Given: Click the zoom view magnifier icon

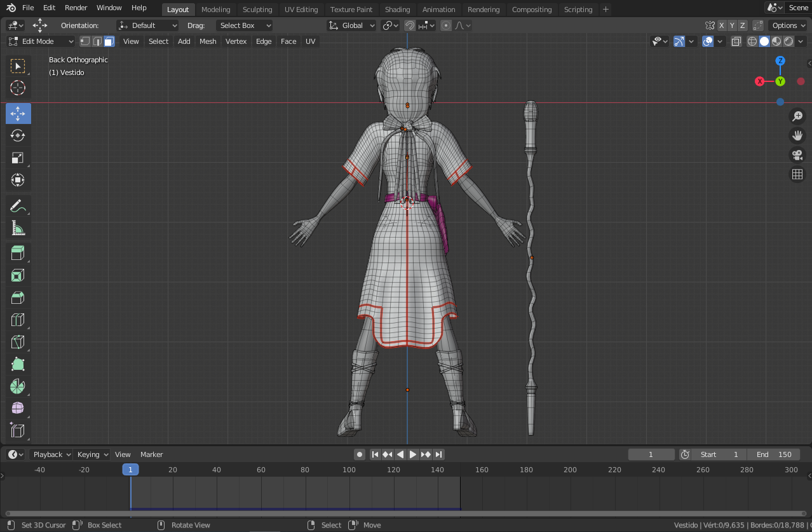Looking at the screenshot, I should (797, 116).
